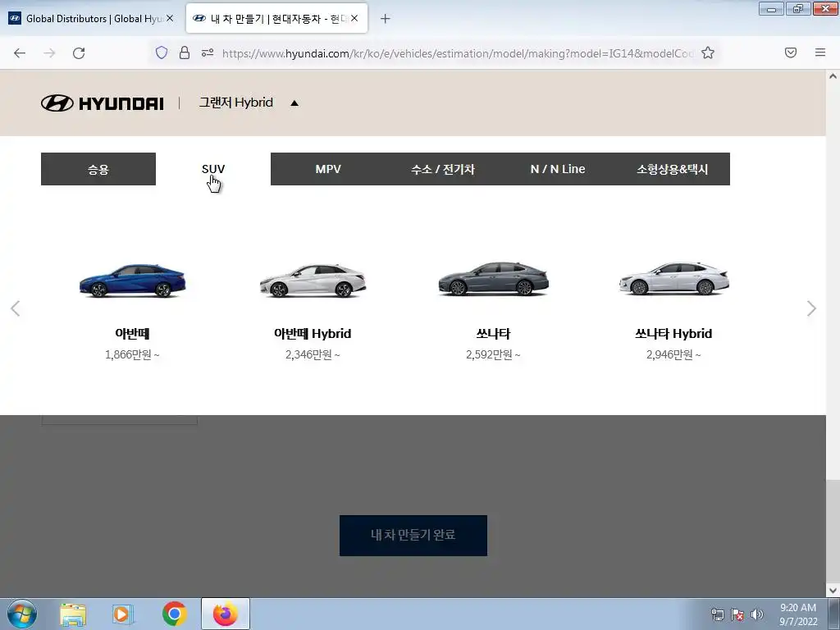840x630 pixels.
Task: Select the MPV category tab
Action: 328,169
